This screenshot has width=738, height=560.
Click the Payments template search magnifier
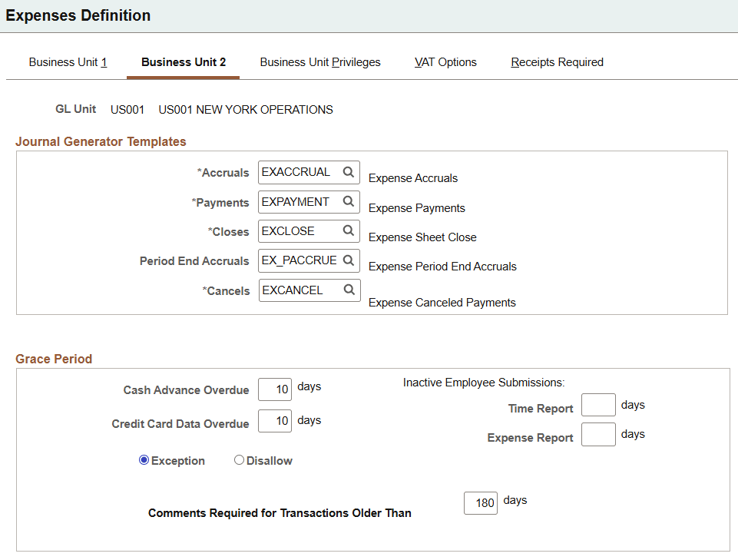[349, 201]
